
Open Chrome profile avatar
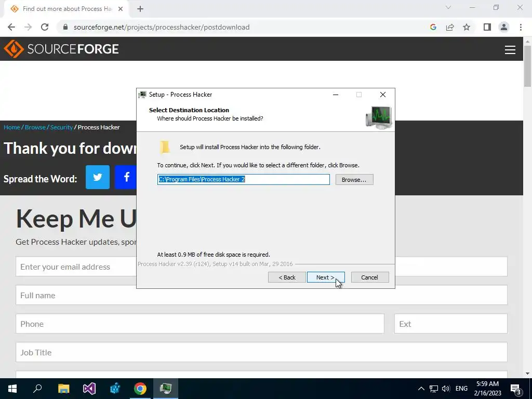(504, 27)
